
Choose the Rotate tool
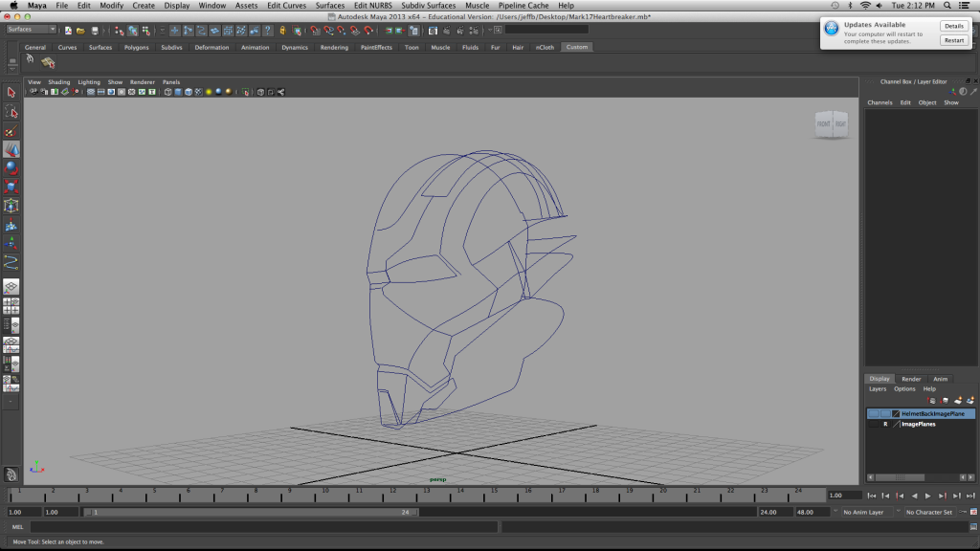tap(11, 168)
